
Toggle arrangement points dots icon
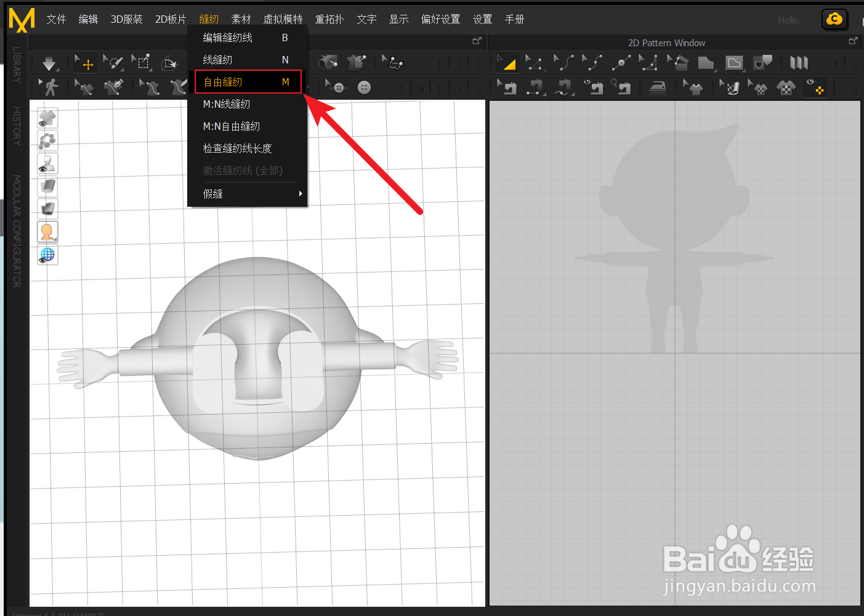coord(47,141)
